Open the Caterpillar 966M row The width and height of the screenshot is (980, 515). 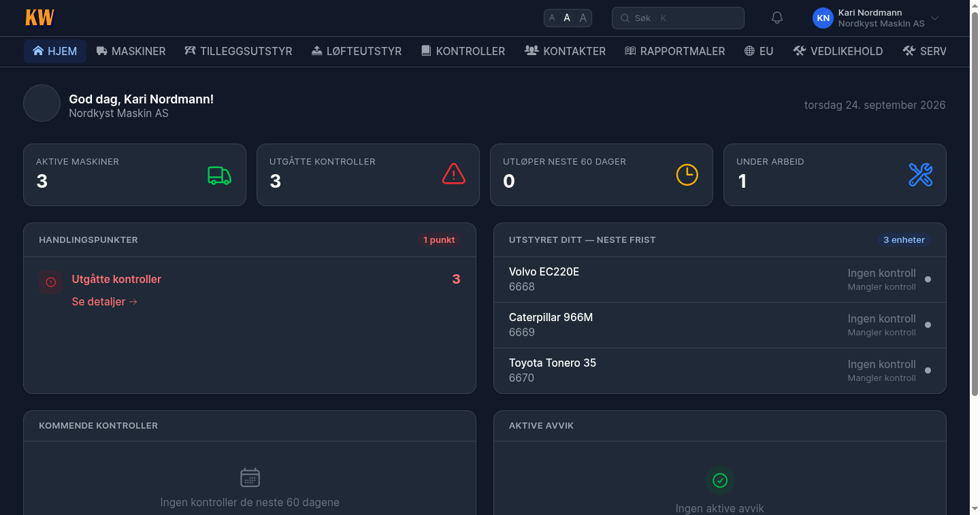coord(720,325)
